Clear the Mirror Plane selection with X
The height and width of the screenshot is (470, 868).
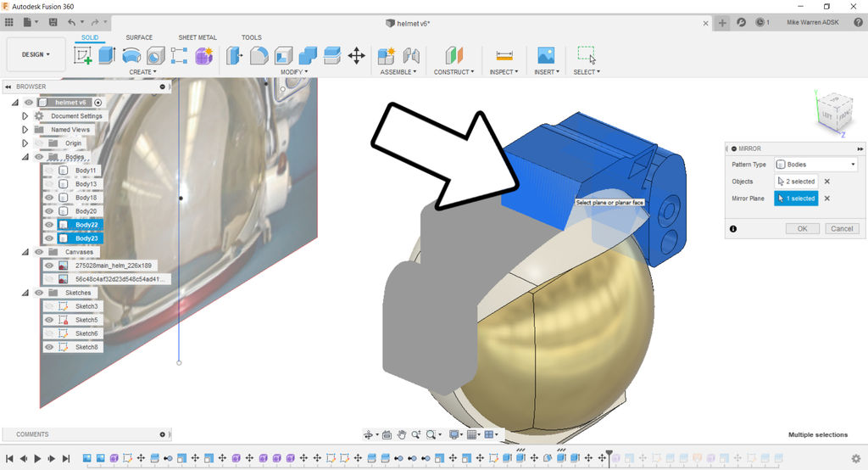click(827, 199)
